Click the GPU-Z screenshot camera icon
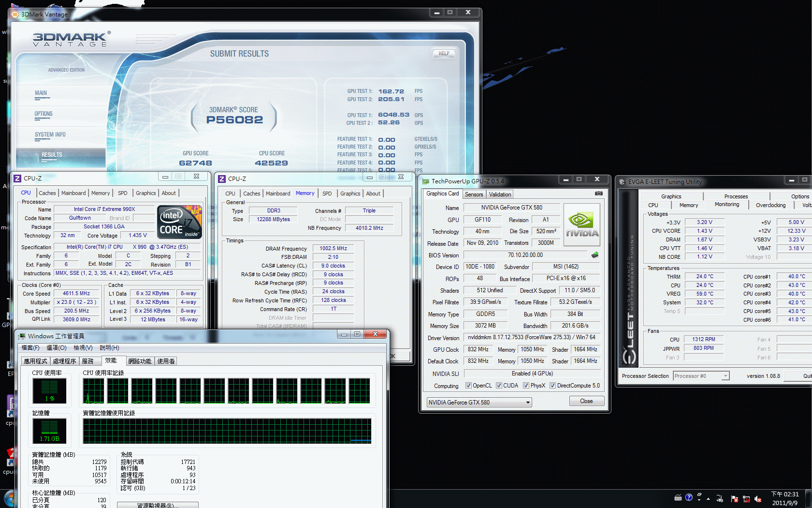 click(x=599, y=193)
